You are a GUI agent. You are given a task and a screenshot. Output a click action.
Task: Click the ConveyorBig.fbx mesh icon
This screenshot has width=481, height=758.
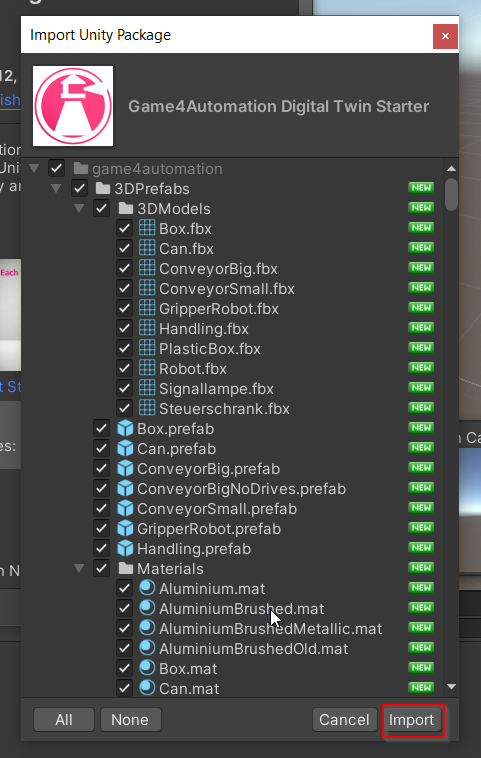147,268
